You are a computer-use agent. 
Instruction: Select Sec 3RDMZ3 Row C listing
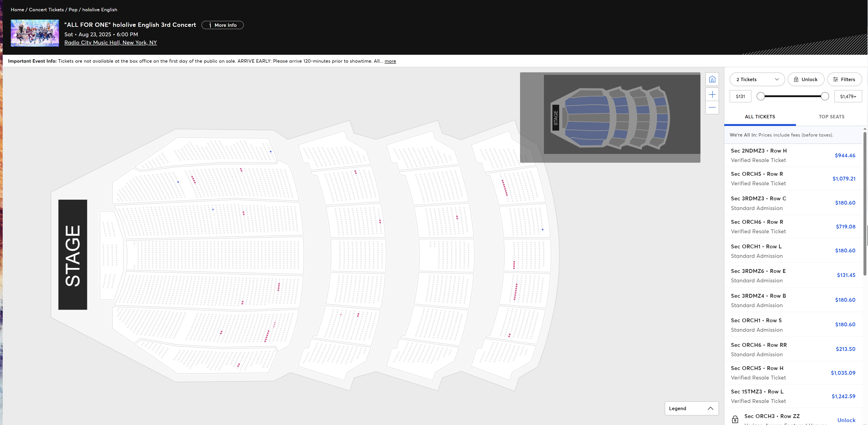tap(793, 203)
